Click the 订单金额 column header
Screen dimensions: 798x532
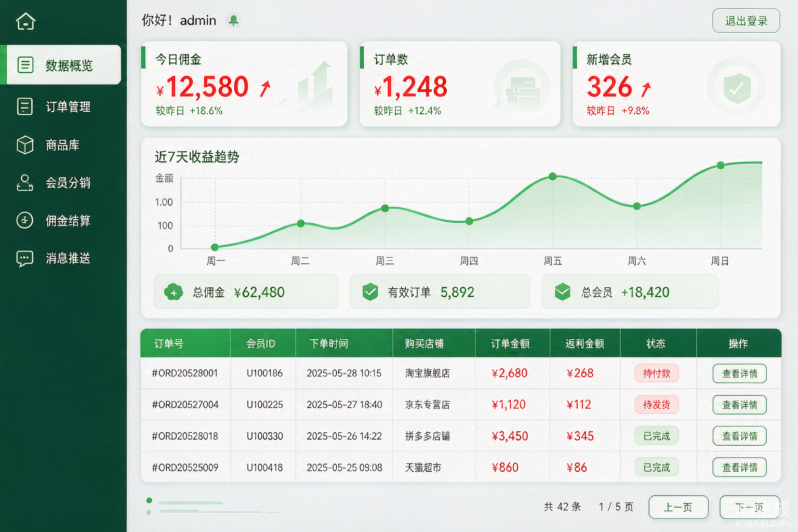click(510, 343)
